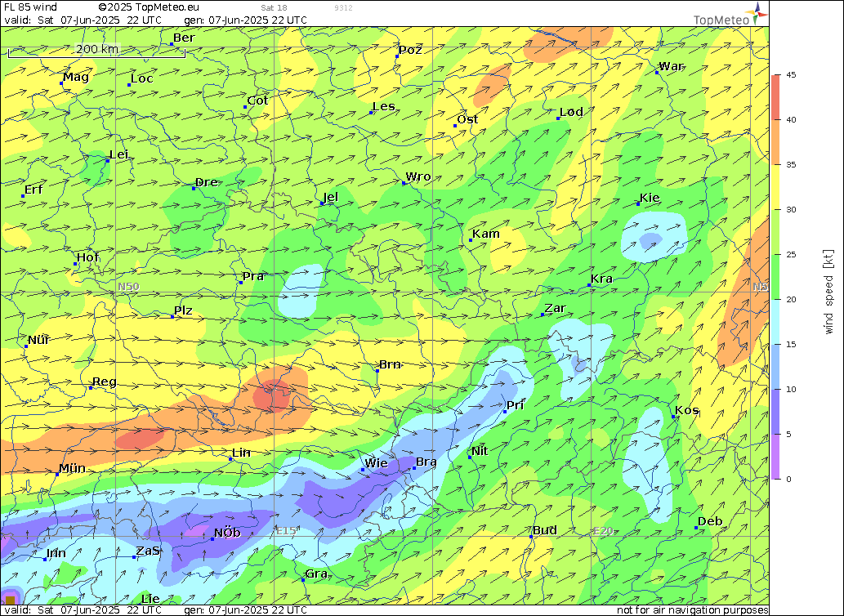Click the 'Ber' city label
844x616 pixels.
point(184,38)
